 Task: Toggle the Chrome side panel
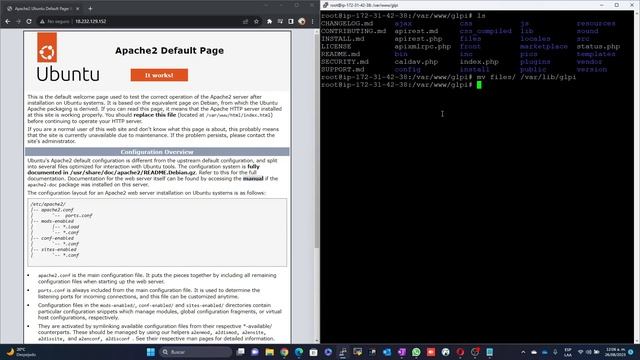pos(291,21)
